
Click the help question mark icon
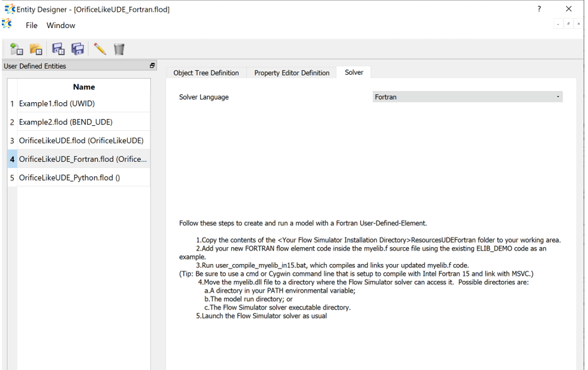click(539, 9)
